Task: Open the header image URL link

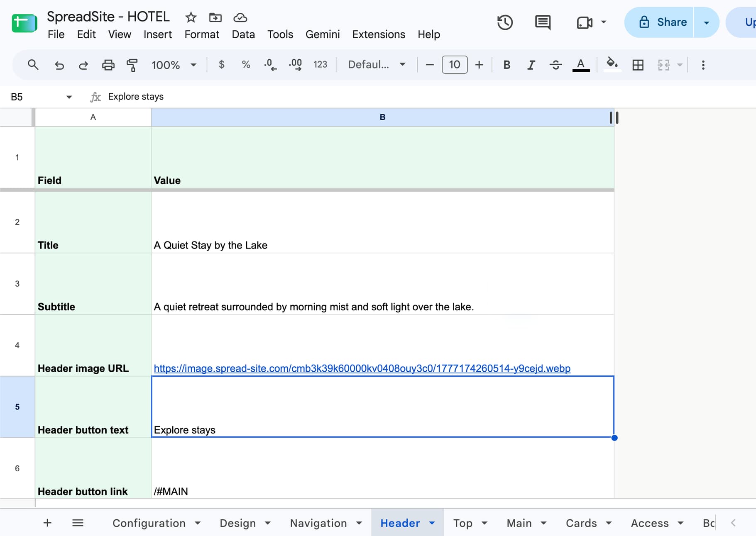Action: coord(362,368)
